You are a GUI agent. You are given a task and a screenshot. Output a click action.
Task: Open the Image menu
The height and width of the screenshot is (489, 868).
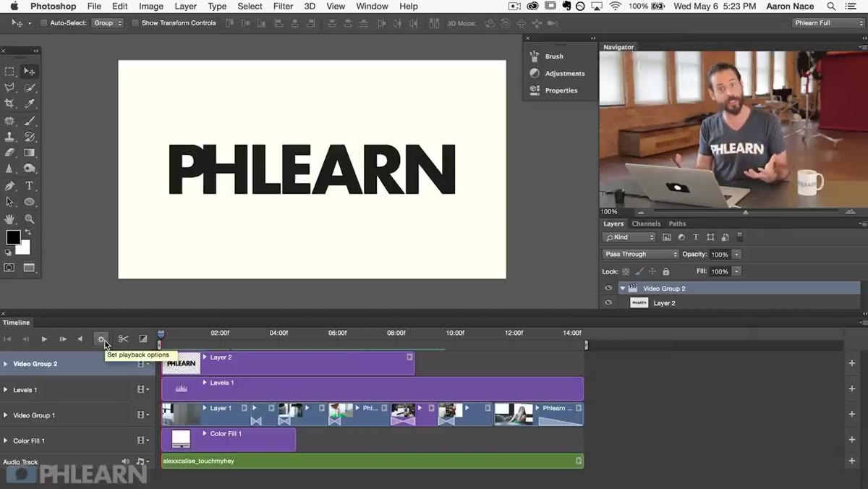pyautogui.click(x=151, y=7)
